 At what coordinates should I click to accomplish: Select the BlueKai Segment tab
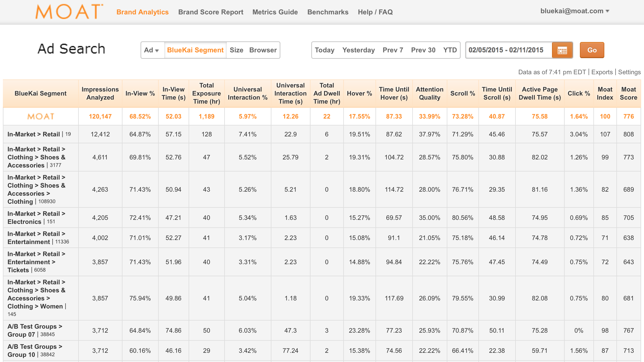tap(195, 50)
